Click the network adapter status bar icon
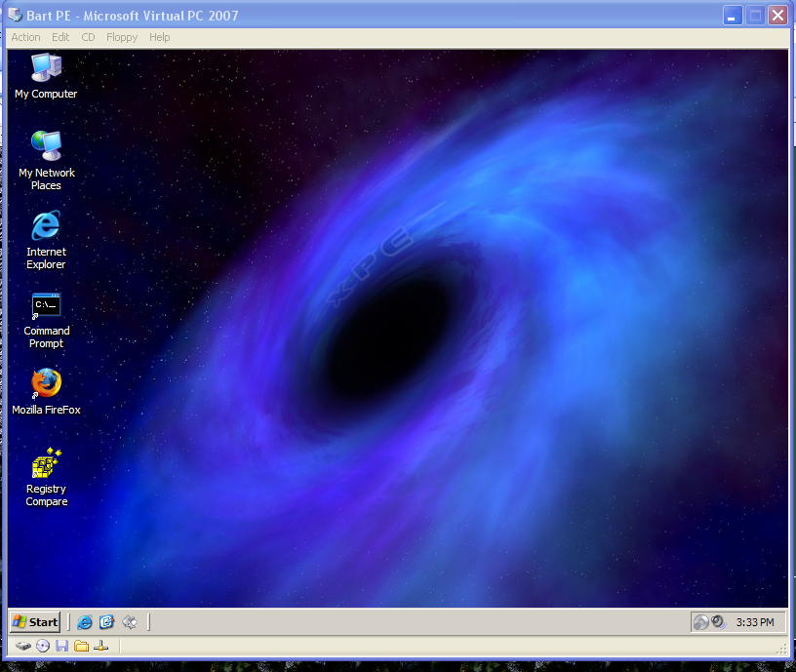 (x=101, y=646)
